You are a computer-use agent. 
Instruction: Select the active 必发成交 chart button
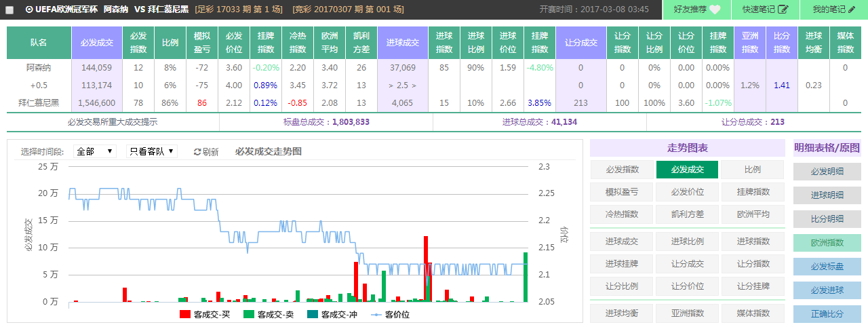687,170
